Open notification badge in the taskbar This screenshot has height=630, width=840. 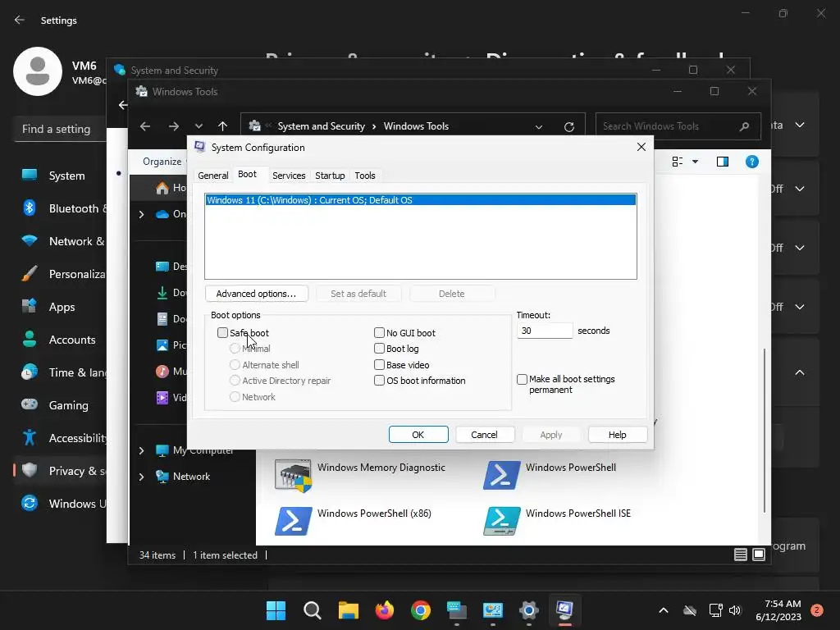tap(816, 609)
